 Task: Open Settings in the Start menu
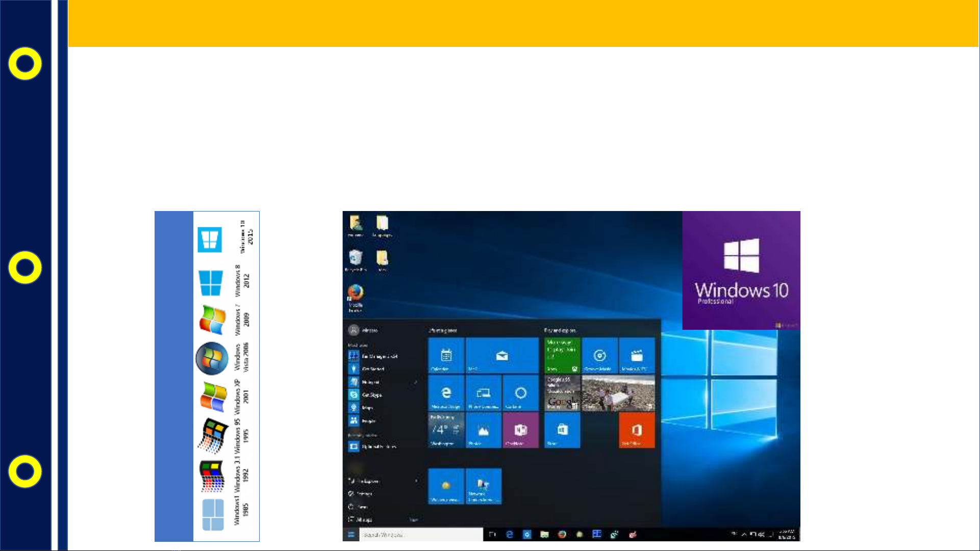tap(360, 493)
